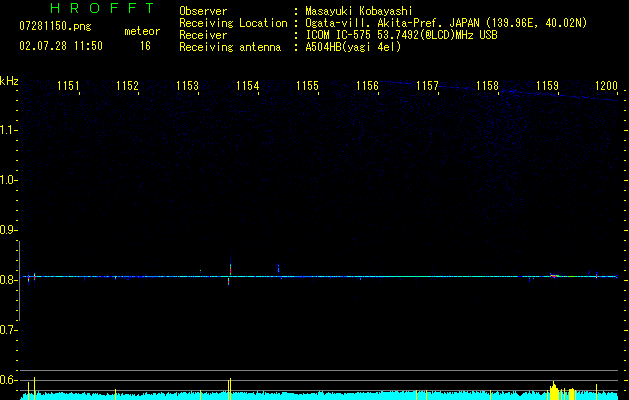Click the Receiving antenna field label
629x400 pixels.
click(230, 47)
